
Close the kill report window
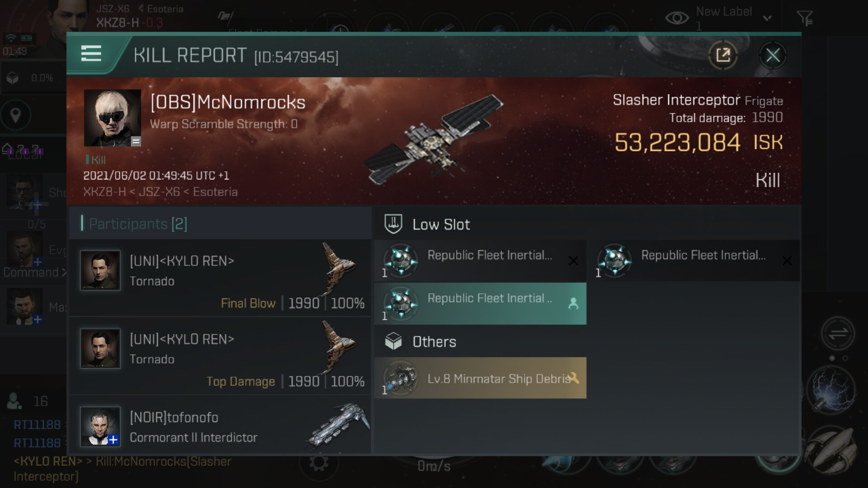point(773,56)
